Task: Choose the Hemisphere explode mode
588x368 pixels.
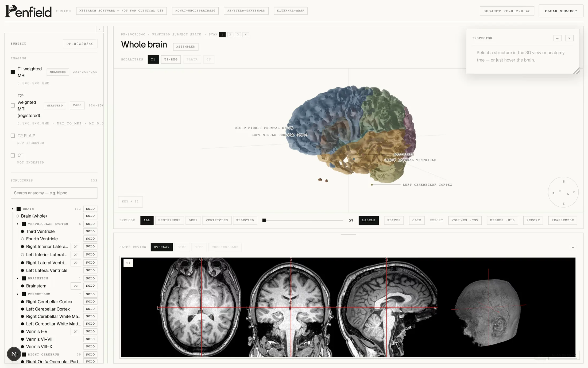Action: tap(169, 220)
